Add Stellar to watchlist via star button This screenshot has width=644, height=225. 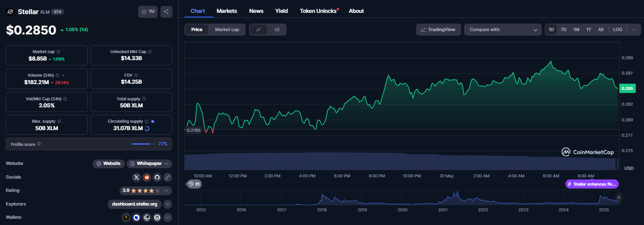148,12
